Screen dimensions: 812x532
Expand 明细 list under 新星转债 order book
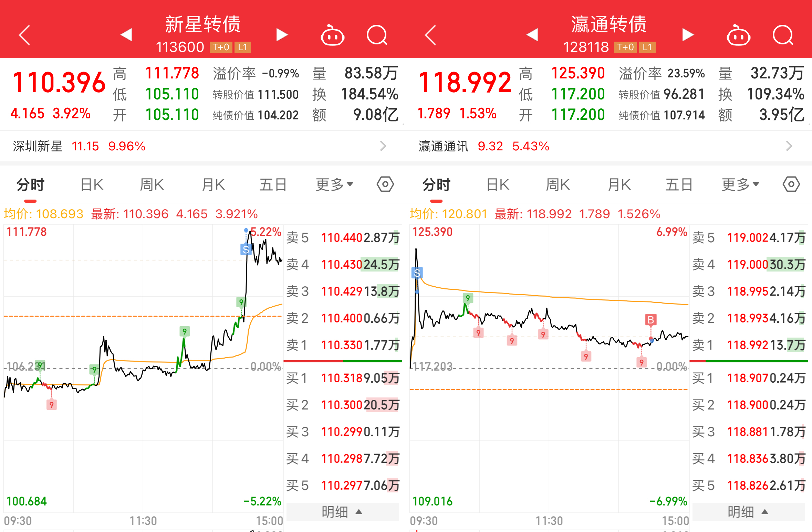(342, 512)
